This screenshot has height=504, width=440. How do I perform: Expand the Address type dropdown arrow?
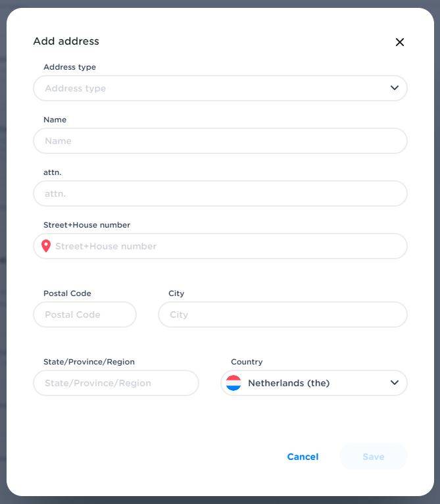click(x=394, y=88)
